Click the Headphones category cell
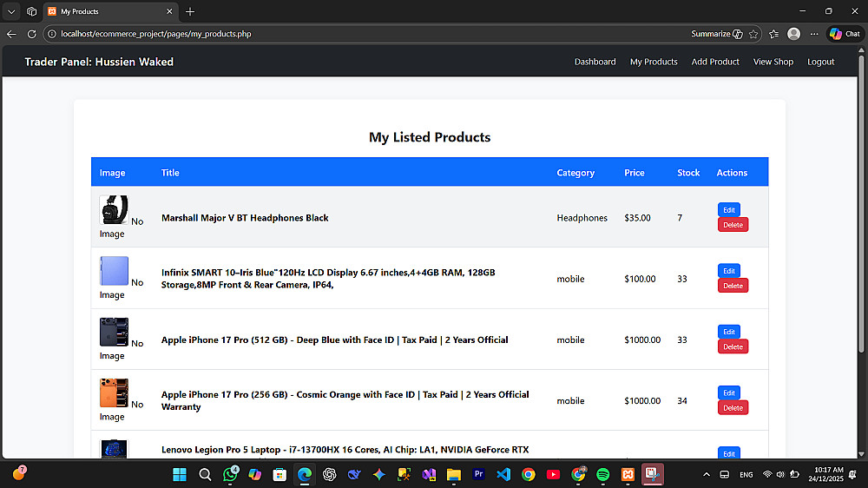 coord(582,218)
